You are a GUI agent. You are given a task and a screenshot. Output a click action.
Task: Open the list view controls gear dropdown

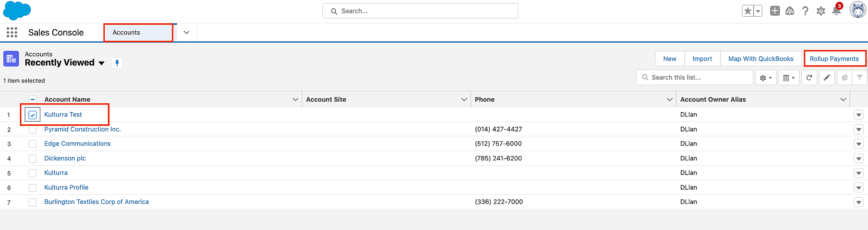[766, 78]
